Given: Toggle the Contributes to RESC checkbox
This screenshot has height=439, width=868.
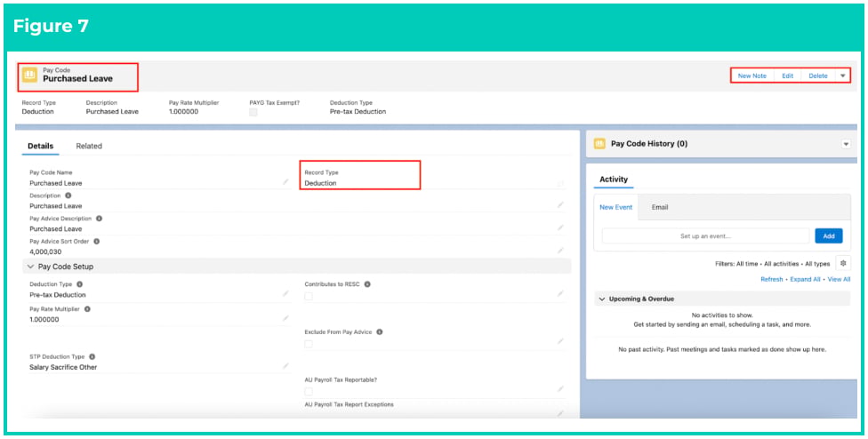Looking at the screenshot, I should point(309,296).
